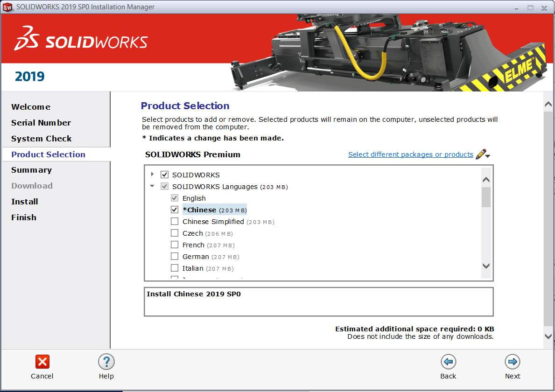Click page scrollbar up arrow
This screenshot has height=392, width=555.
548,104
